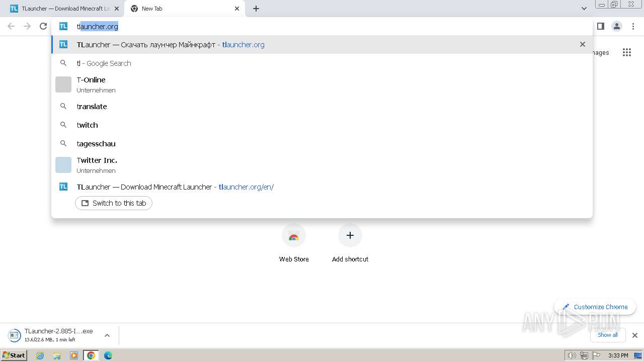Select the TLauncher Скачать лаунчер suggestion

coord(322,44)
